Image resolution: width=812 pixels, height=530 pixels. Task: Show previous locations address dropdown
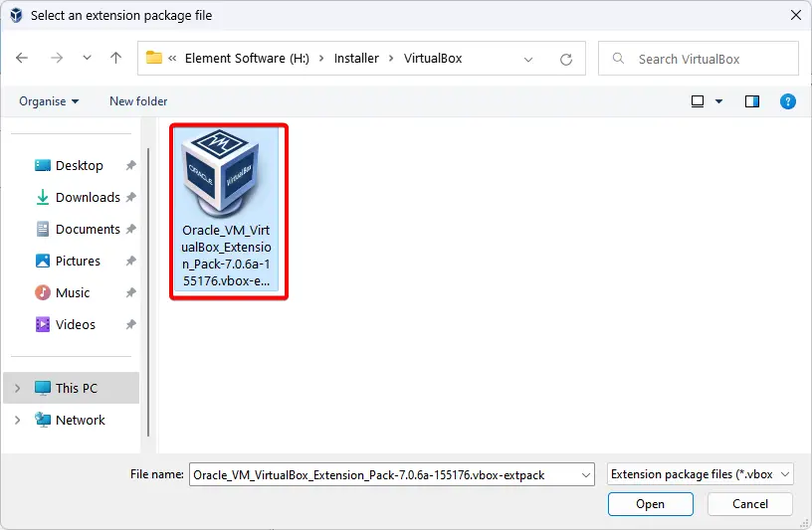[528, 59]
